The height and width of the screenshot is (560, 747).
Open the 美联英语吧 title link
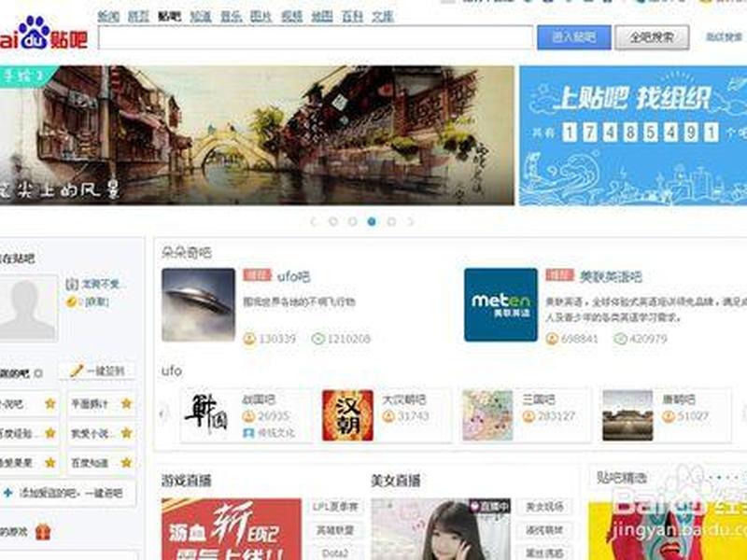[611, 276]
